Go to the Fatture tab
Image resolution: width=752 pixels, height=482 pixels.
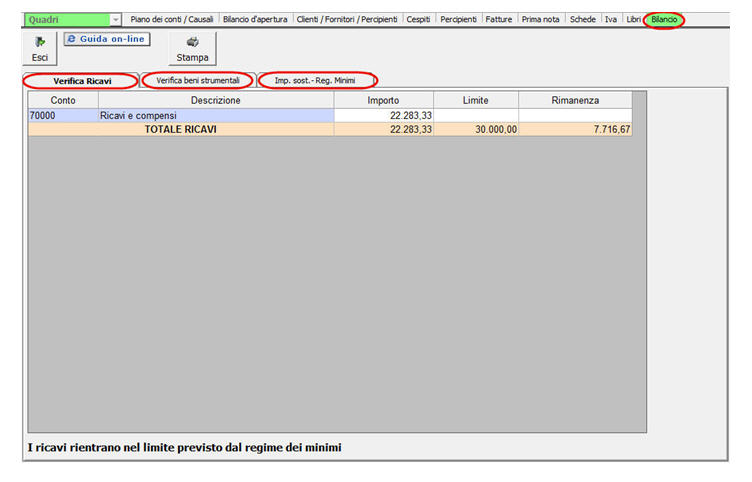499,20
